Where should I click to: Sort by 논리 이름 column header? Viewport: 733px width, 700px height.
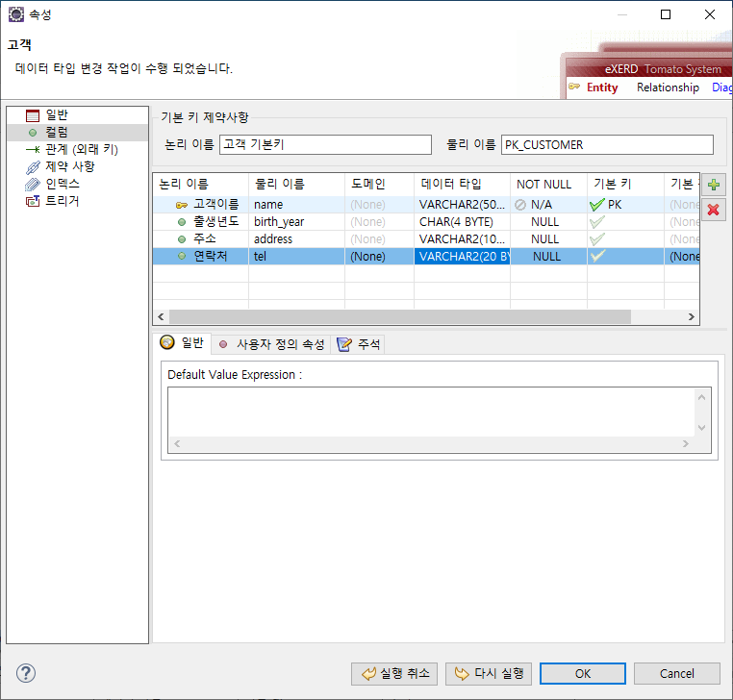click(x=201, y=184)
